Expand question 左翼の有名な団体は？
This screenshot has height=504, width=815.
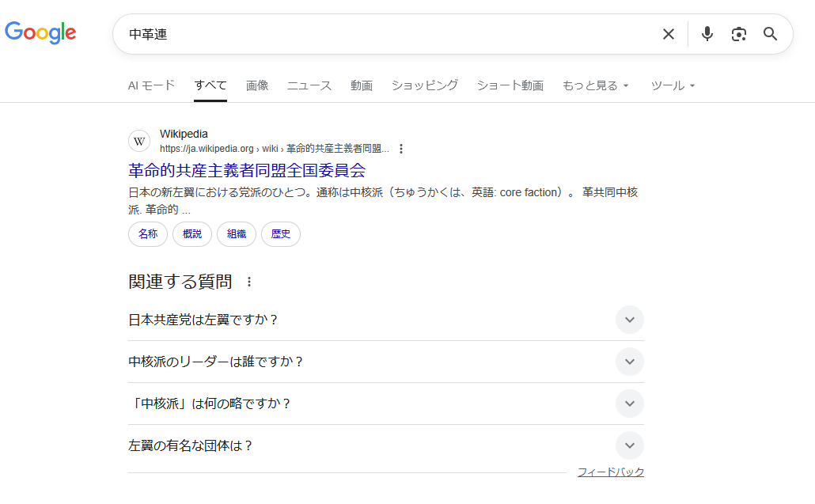pyautogui.click(x=629, y=445)
